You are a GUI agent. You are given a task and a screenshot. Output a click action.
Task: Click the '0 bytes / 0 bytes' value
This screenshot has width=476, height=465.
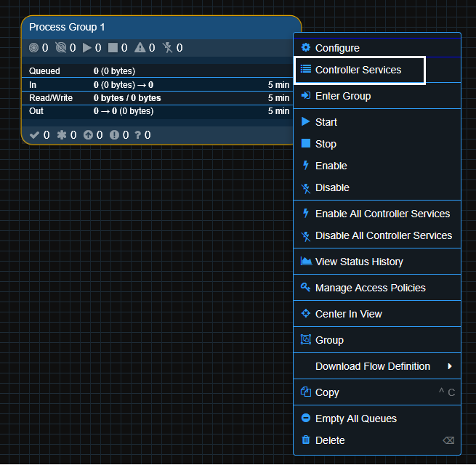pos(127,98)
